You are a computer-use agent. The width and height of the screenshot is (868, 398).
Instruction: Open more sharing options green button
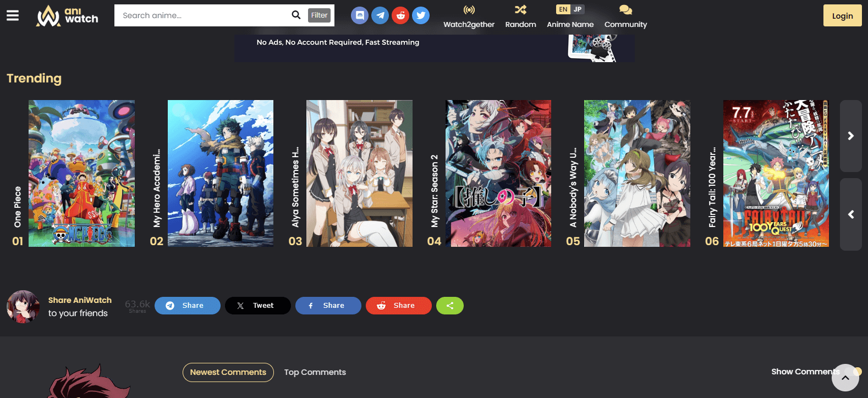click(x=450, y=306)
